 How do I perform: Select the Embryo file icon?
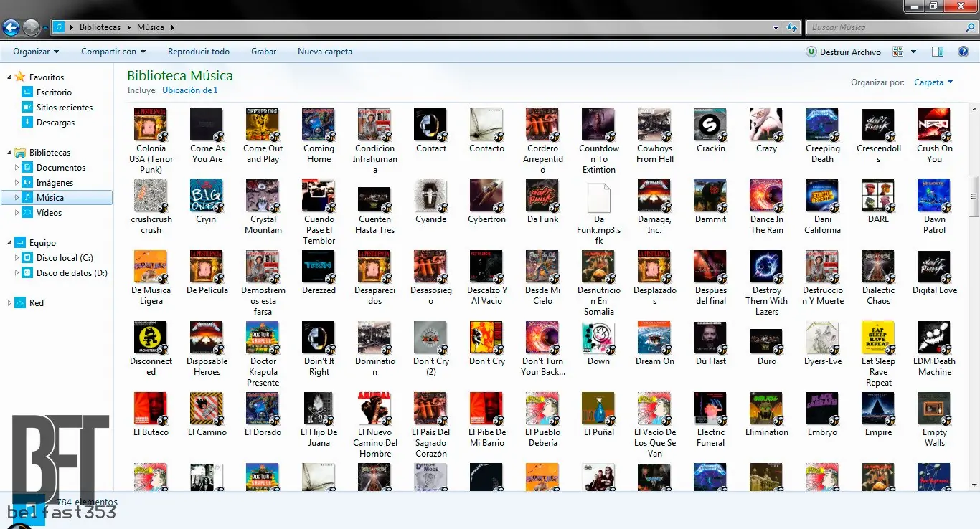[822, 409]
